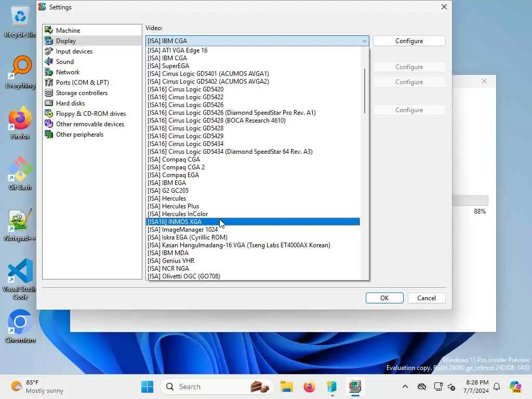532x399 pixels.
Task: Select the Machine settings category
Action: click(x=68, y=30)
